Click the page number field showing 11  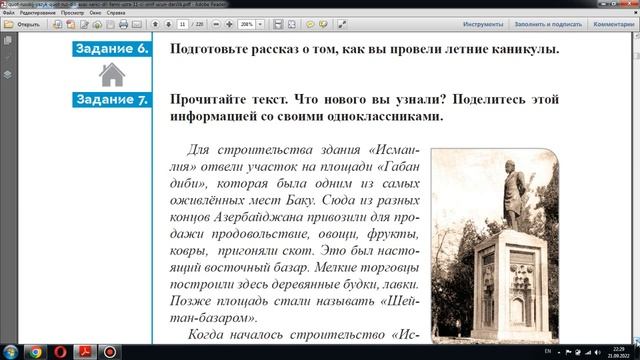click(182, 24)
